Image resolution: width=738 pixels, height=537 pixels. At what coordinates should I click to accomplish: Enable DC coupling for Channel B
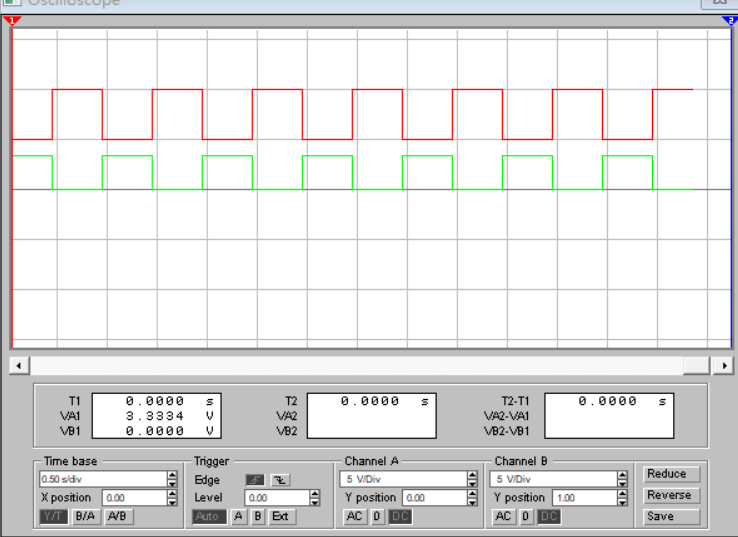click(x=549, y=517)
